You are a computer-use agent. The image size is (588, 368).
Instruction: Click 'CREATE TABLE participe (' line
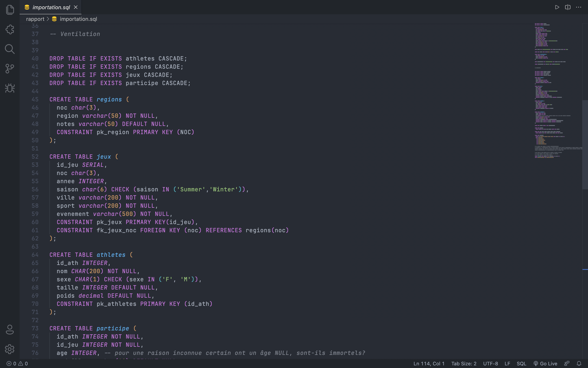(93, 329)
